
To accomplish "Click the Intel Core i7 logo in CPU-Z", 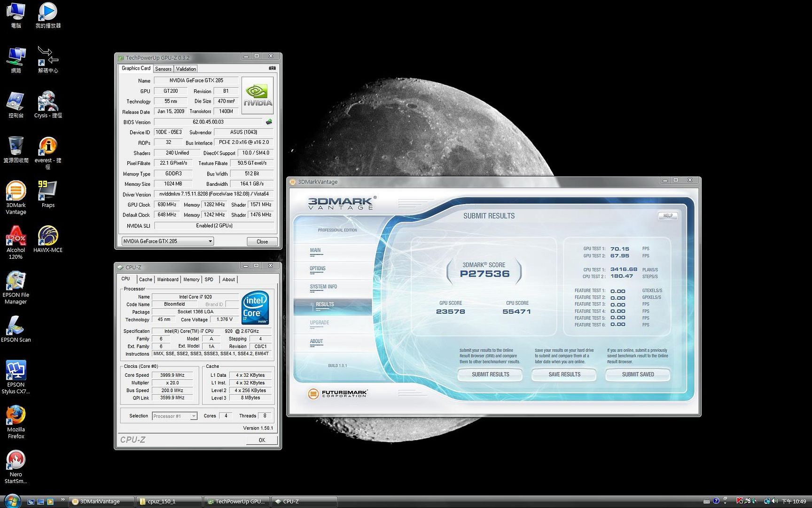I will 255,308.
